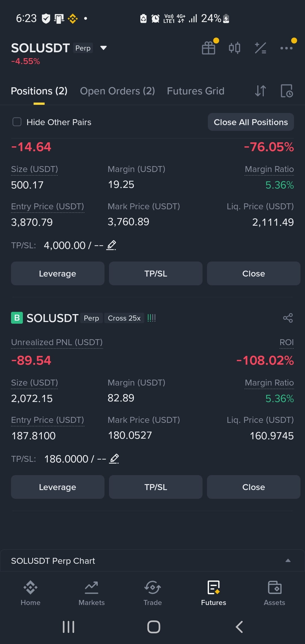305x644 pixels.
Task: Open the three-dot more options menu
Action: click(x=286, y=48)
